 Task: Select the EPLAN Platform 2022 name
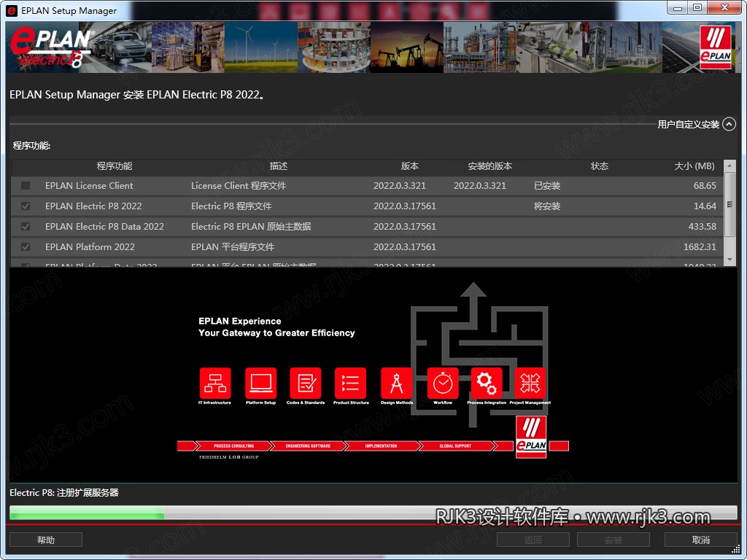click(90, 247)
